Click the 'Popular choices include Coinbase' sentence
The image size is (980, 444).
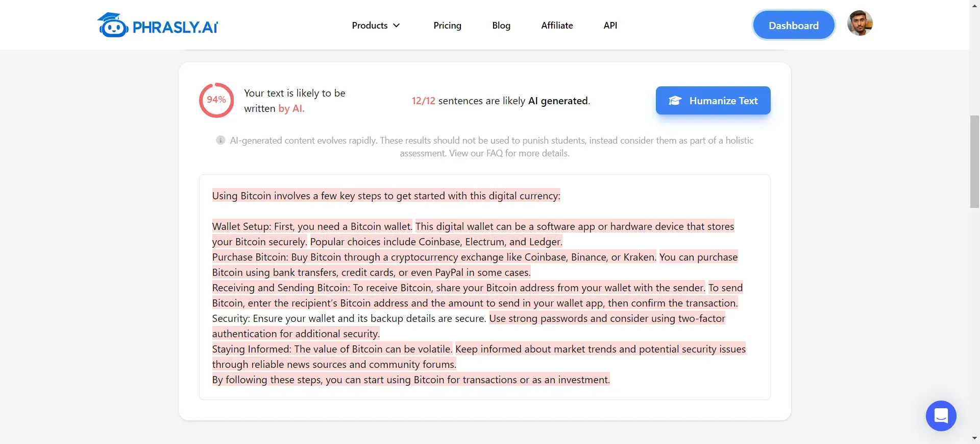(x=436, y=242)
